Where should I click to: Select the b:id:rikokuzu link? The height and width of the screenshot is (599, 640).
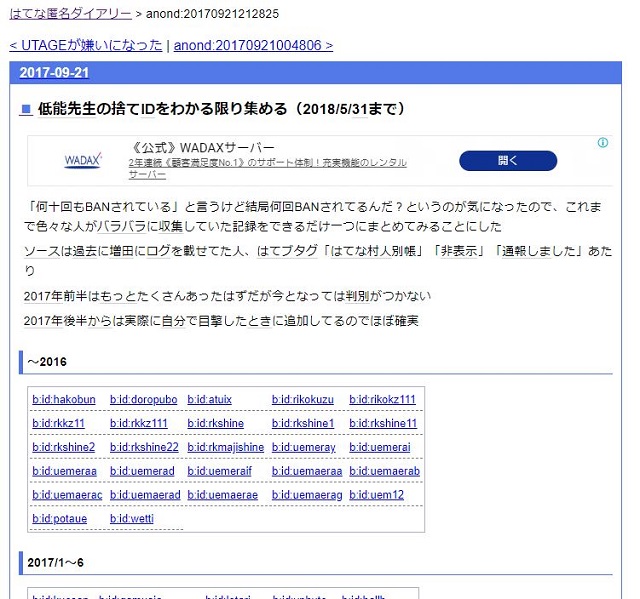tap(303, 399)
